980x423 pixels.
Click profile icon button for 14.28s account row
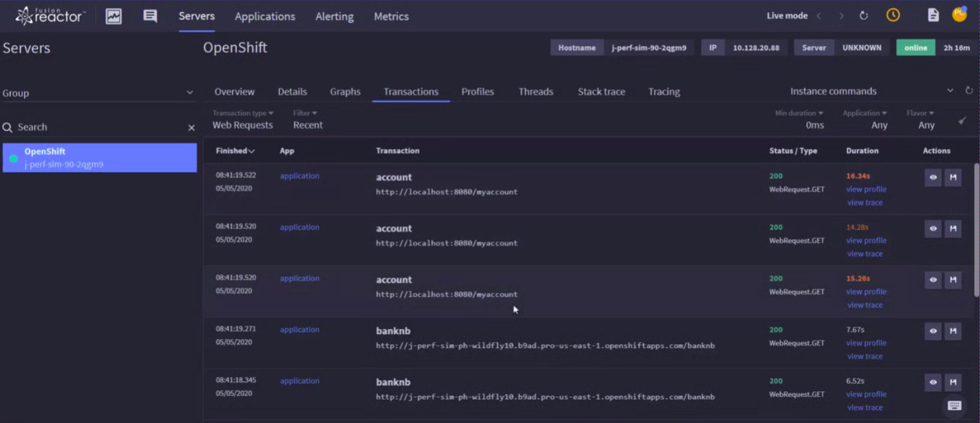click(953, 228)
